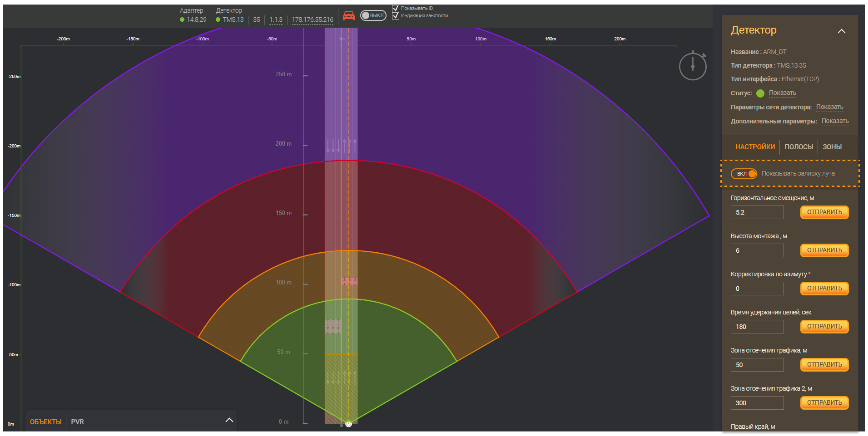The image size is (868, 436).
Task: Click the detector name ARM_DT text
Action: (x=774, y=52)
